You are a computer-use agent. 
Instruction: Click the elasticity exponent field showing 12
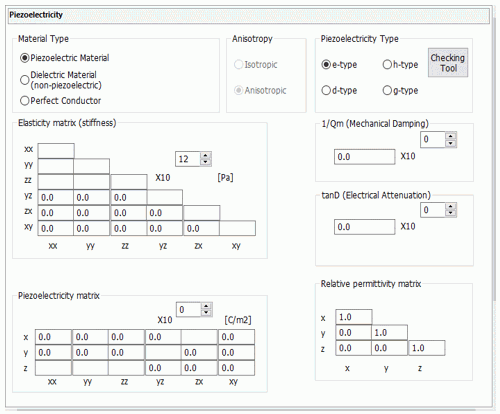point(188,159)
